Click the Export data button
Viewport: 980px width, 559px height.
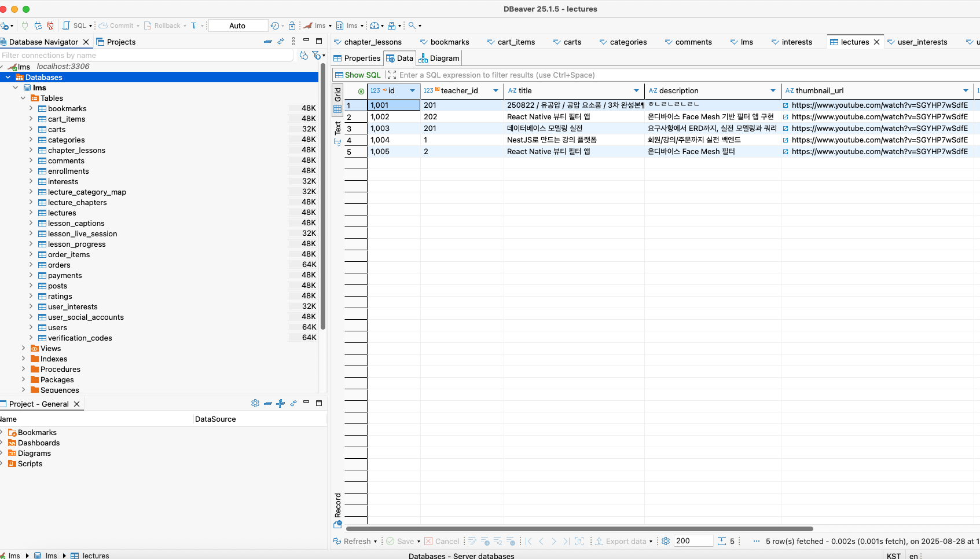623,541
